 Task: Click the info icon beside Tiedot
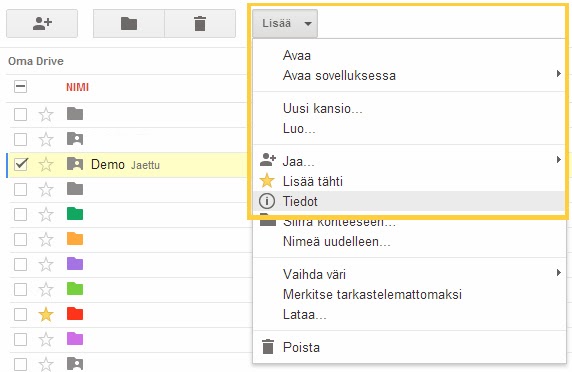pos(267,201)
